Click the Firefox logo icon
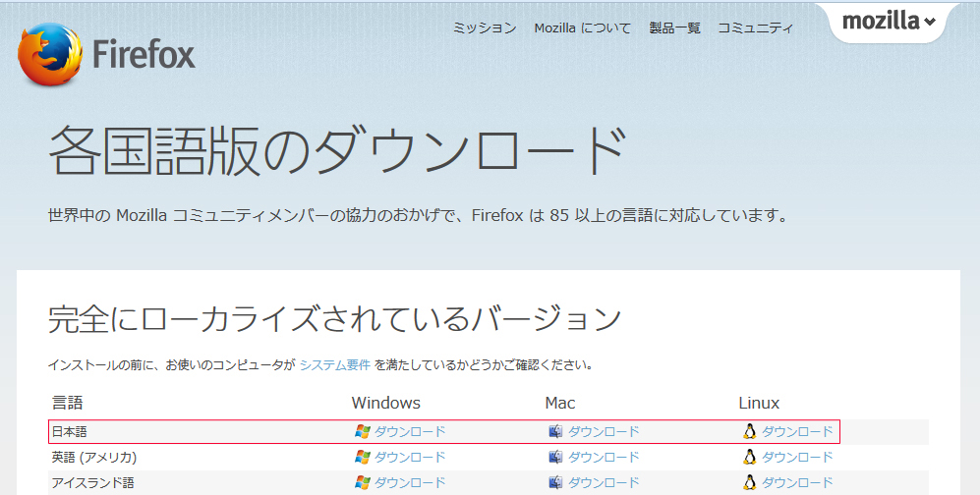 click(50, 55)
